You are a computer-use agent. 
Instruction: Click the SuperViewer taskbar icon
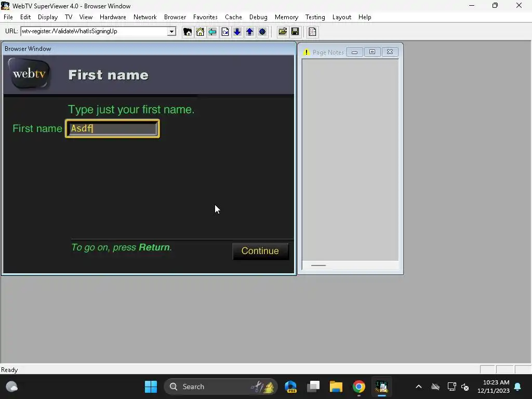(382, 387)
